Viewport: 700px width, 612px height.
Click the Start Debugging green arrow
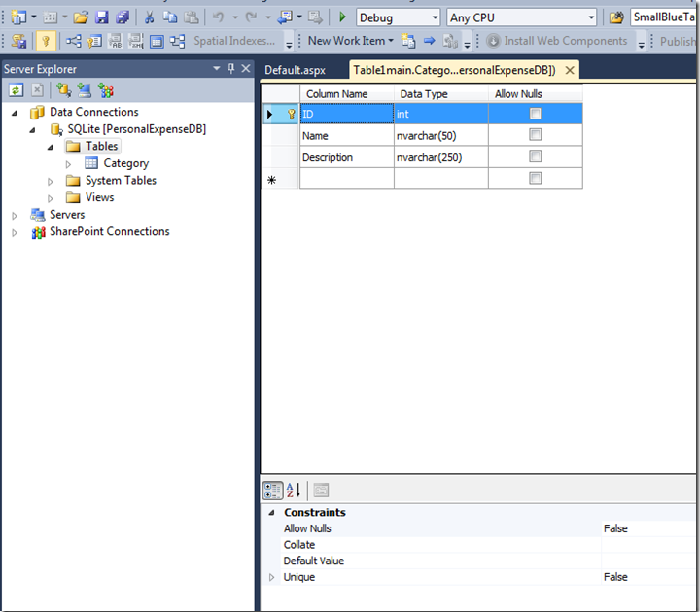(x=342, y=17)
